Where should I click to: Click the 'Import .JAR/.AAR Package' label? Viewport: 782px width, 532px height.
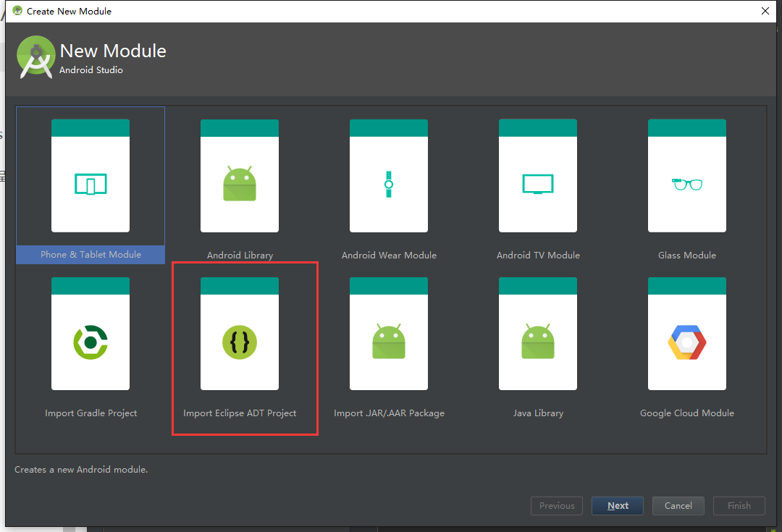(x=389, y=413)
